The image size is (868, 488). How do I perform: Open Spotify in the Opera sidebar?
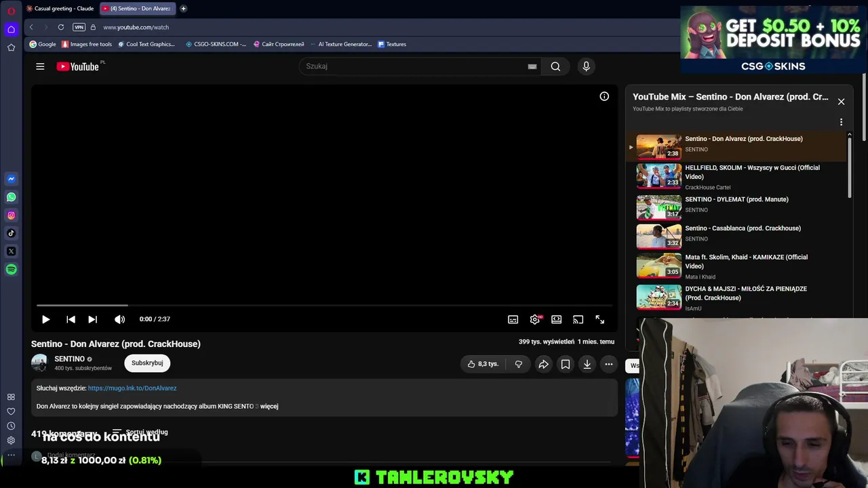click(x=11, y=270)
